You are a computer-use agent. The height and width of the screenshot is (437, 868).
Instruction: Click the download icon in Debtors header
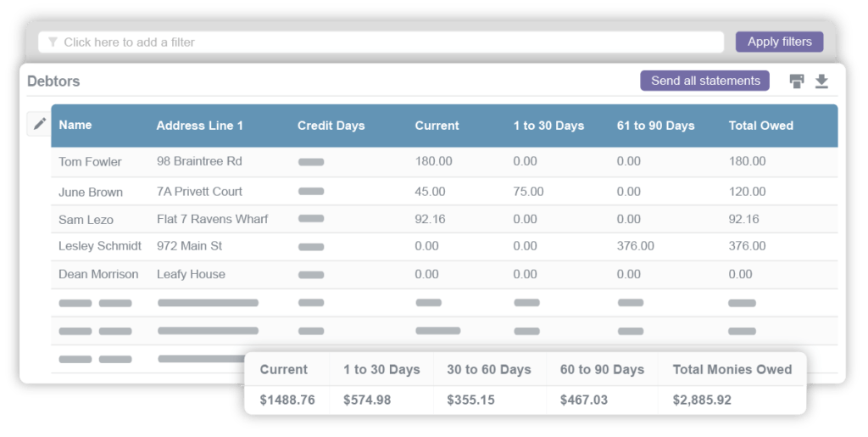tap(821, 81)
